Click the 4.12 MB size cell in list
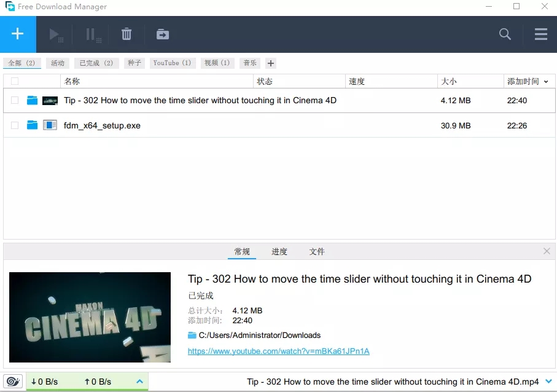 pos(456,101)
